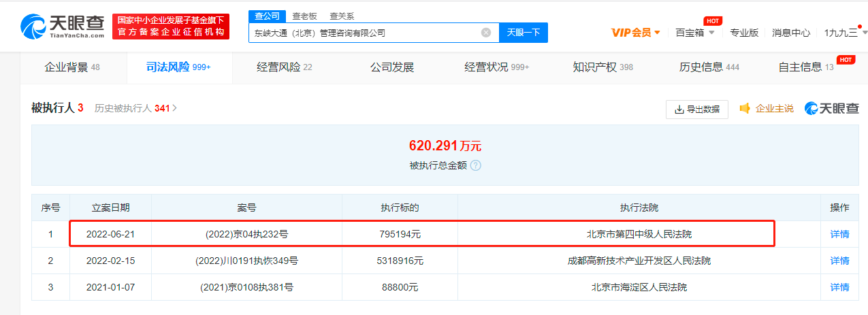Click case number (2021)京0108执381号
This screenshot has width=868, height=315.
pos(246,287)
